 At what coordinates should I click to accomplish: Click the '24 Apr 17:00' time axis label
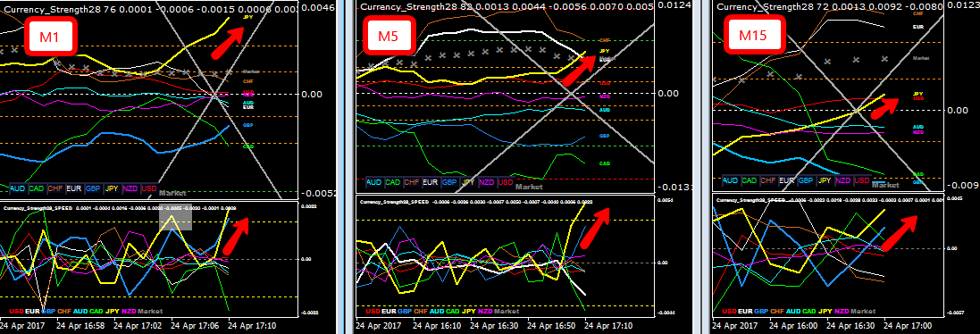(x=909, y=325)
